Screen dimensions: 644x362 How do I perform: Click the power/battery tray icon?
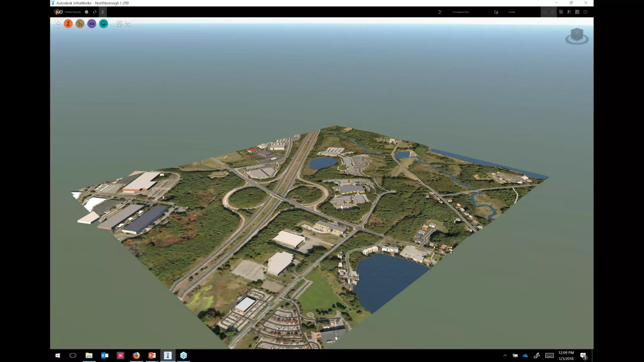point(515,356)
